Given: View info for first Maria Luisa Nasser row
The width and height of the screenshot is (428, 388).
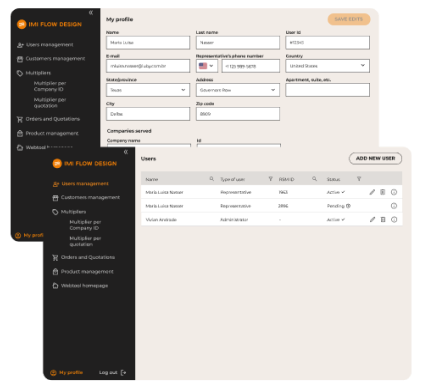Looking at the screenshot, I should click(394, 192).
